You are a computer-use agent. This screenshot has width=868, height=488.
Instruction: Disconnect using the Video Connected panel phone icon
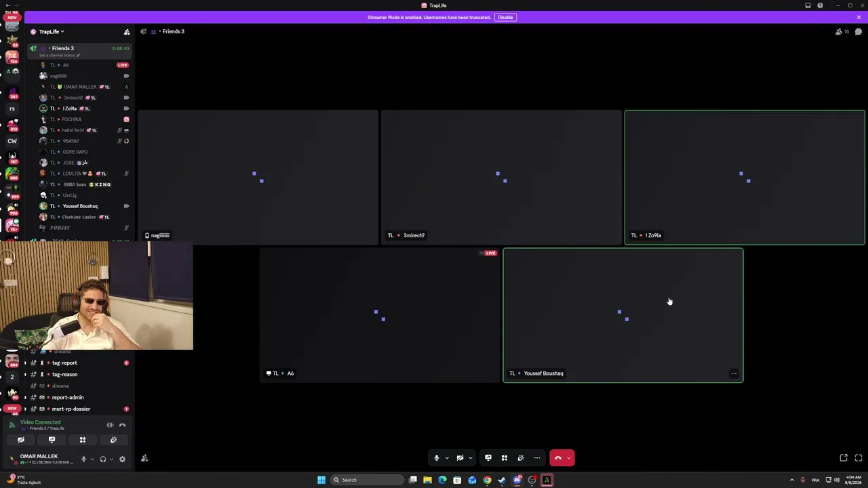click(x=123, y=425)
